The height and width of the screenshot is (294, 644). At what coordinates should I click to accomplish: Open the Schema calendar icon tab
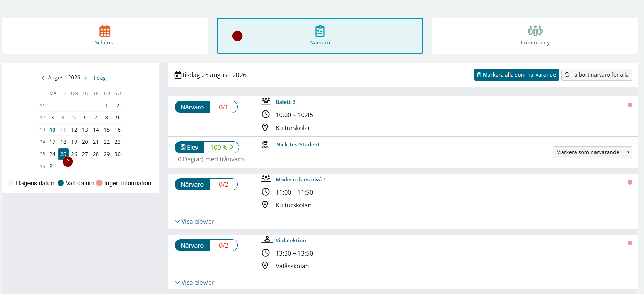105,31
